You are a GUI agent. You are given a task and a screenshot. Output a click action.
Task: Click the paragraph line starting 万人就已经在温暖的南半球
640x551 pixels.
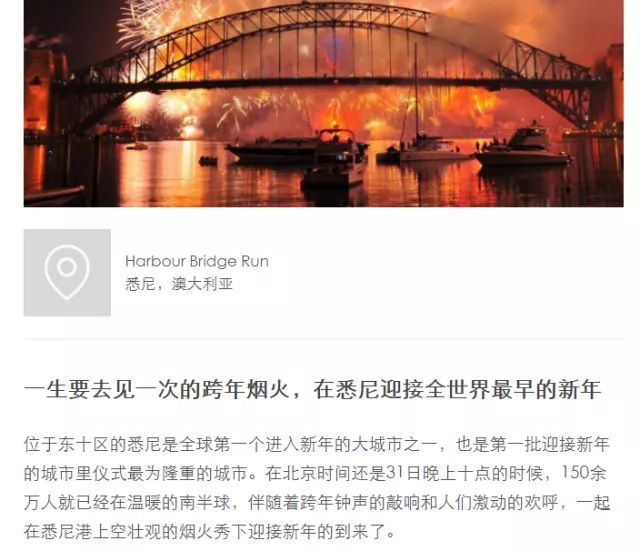317,503
